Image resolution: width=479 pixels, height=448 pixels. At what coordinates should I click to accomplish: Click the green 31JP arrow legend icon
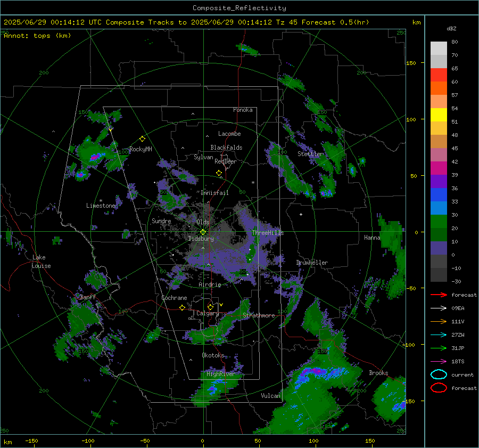tap(439, 348)
